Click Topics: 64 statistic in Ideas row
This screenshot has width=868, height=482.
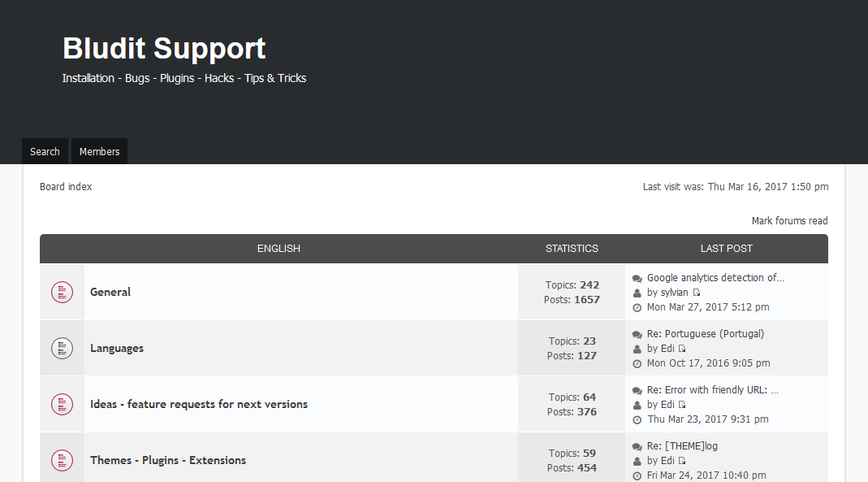pyautogui.click(x=572, y=397)
